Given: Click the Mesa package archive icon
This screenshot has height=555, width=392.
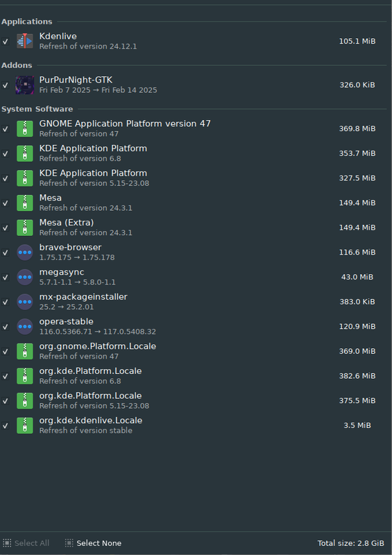Looking at the screenshot, I should click(25, 203).
